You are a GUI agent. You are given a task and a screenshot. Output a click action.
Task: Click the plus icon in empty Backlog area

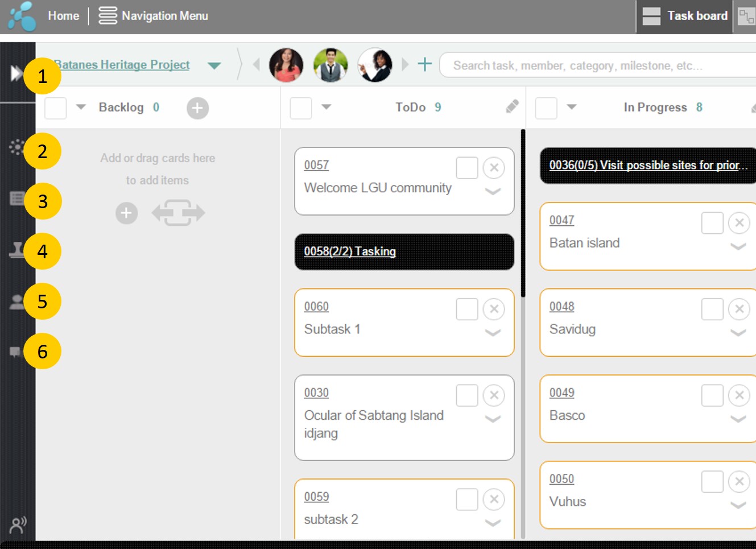point(127,213)
